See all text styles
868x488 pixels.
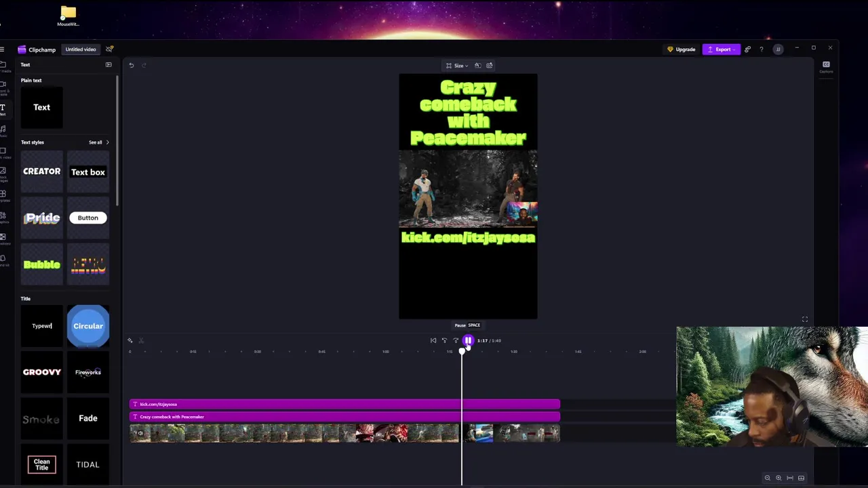pos(95,142)
